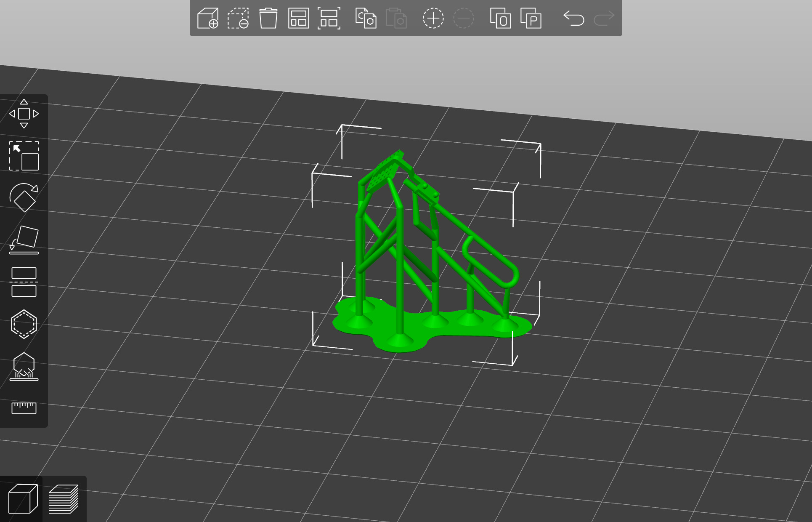Click the Delete trash can icon
The width and height of the screenshot is (812, 522).
(x=268, y=19)
